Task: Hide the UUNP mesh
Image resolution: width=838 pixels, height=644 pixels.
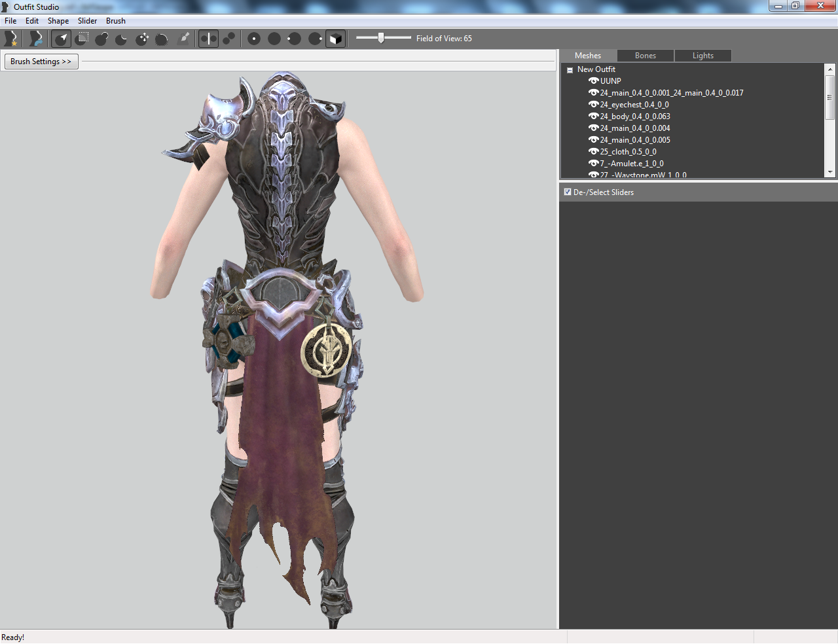Action: tap(593, 81)
